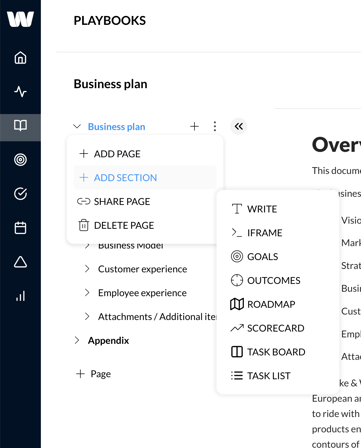Click the W logo in the sidebar
Viewport: 361px width, 448px height.
pos(20,19)
